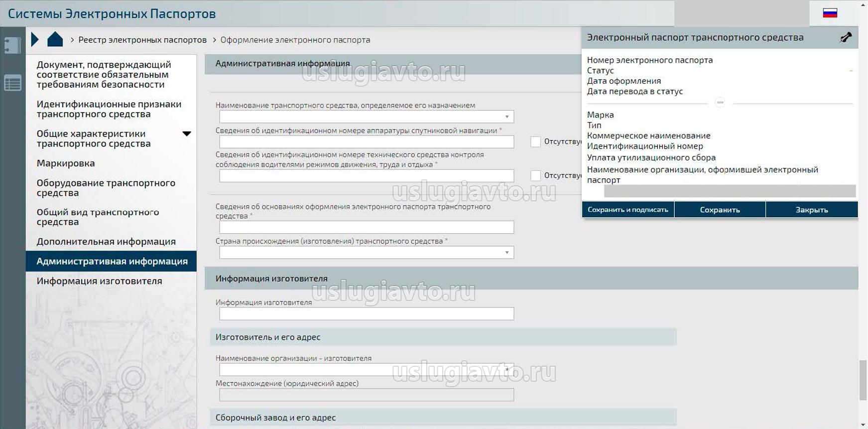Select 'Дополнительная информация' in left menu
The height and width of the screenshot is (429, 868).
coord(106,242)
